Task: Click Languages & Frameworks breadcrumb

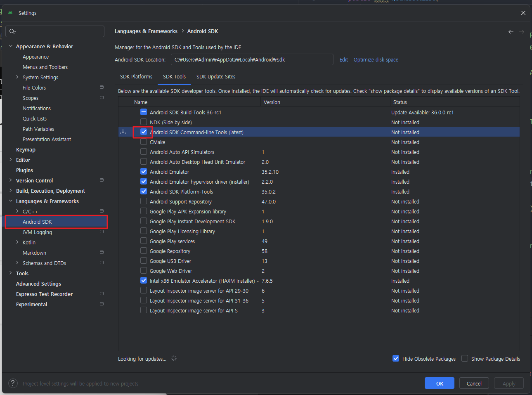Action: pyautogui.click(x=146, y=31)
